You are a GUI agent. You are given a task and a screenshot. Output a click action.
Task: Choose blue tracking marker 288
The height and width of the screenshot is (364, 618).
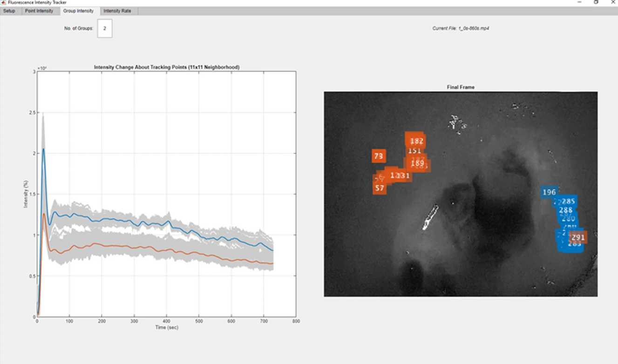[x=565, y=210]
